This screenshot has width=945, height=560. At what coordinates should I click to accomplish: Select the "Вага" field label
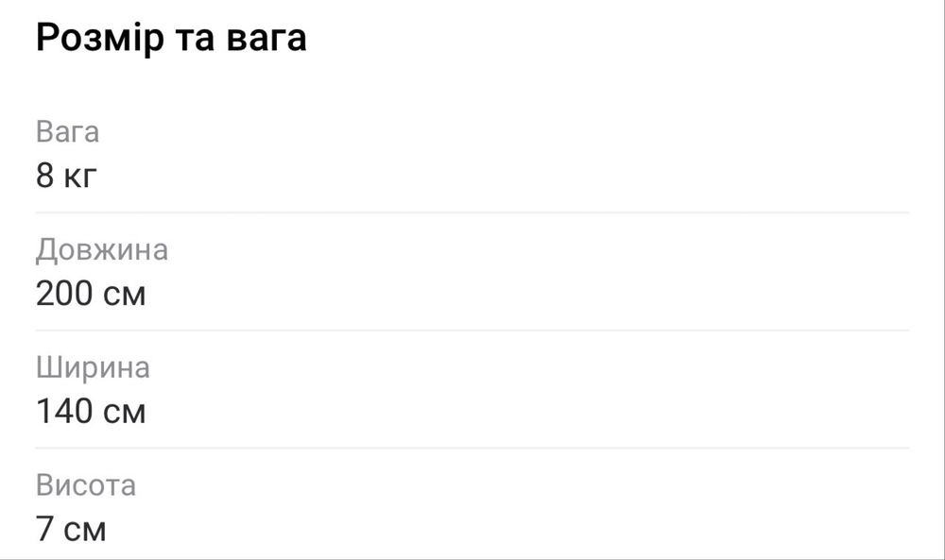(67, 131)
